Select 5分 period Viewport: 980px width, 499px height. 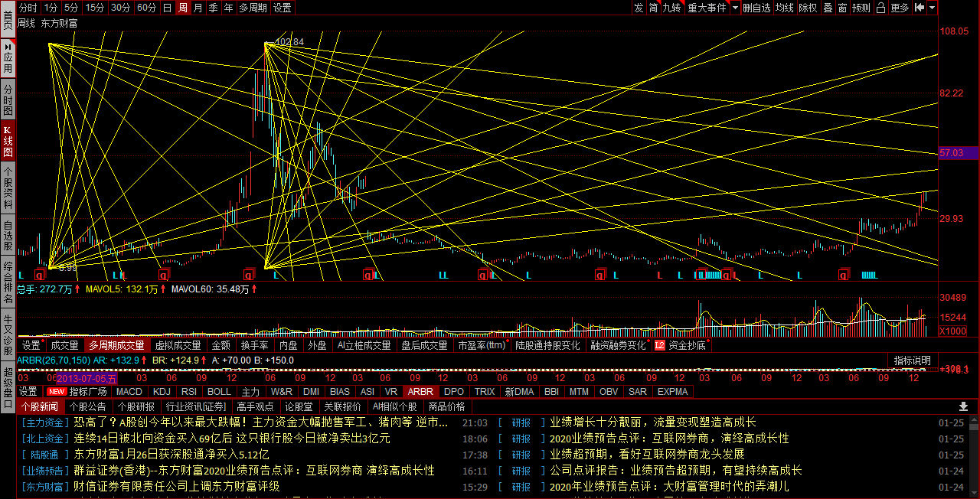71,8
